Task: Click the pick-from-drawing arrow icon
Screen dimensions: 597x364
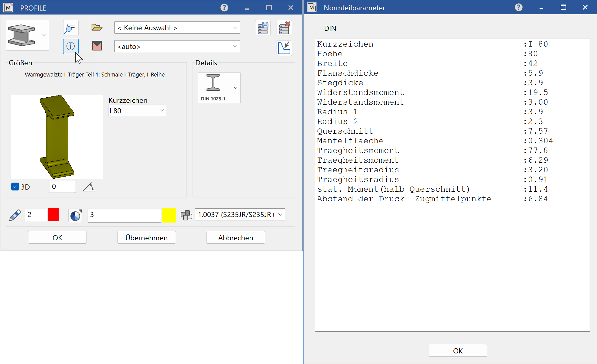Action: pos(284,48)
